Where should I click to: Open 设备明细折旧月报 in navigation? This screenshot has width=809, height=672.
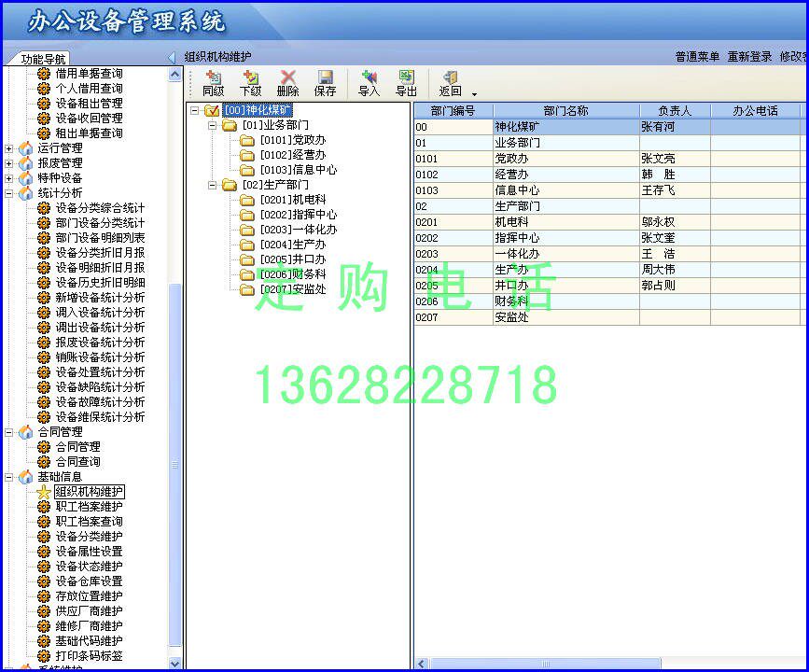pyautogui.click(x=100, y=268)
